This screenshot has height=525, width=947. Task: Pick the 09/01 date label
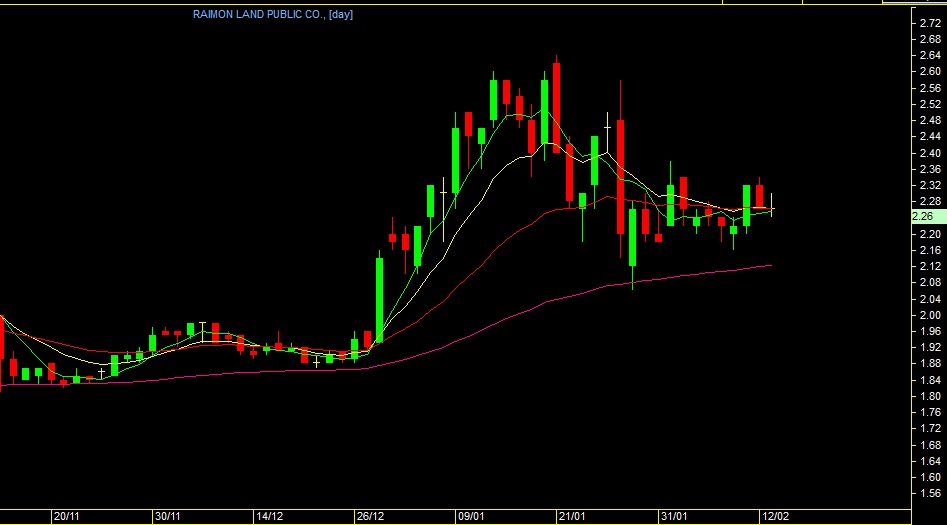tap(471, 517)
